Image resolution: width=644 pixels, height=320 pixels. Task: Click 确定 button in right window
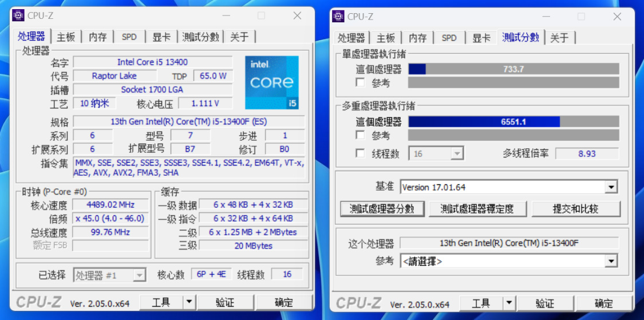click(x=604, y=303)
